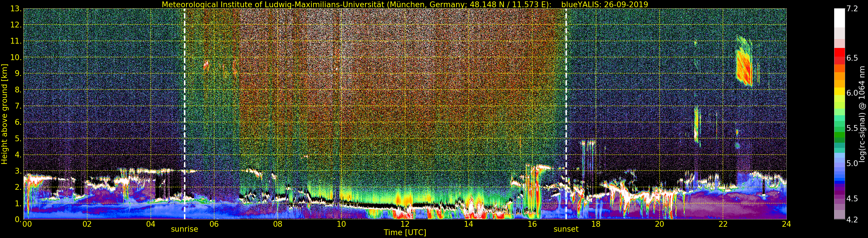The image size is (868, 238).
Task: Click colorbar value '4.5'
Action: [852, 198]
